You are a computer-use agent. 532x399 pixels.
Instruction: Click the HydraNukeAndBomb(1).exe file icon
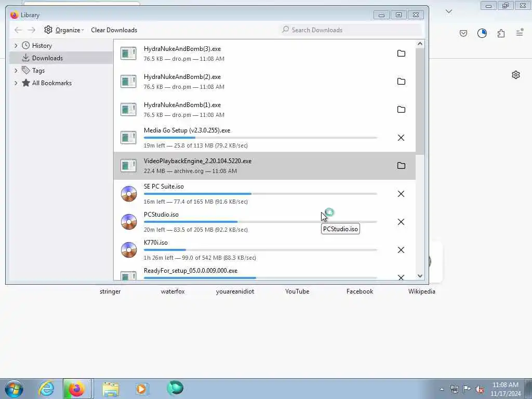tap(129, 109)
